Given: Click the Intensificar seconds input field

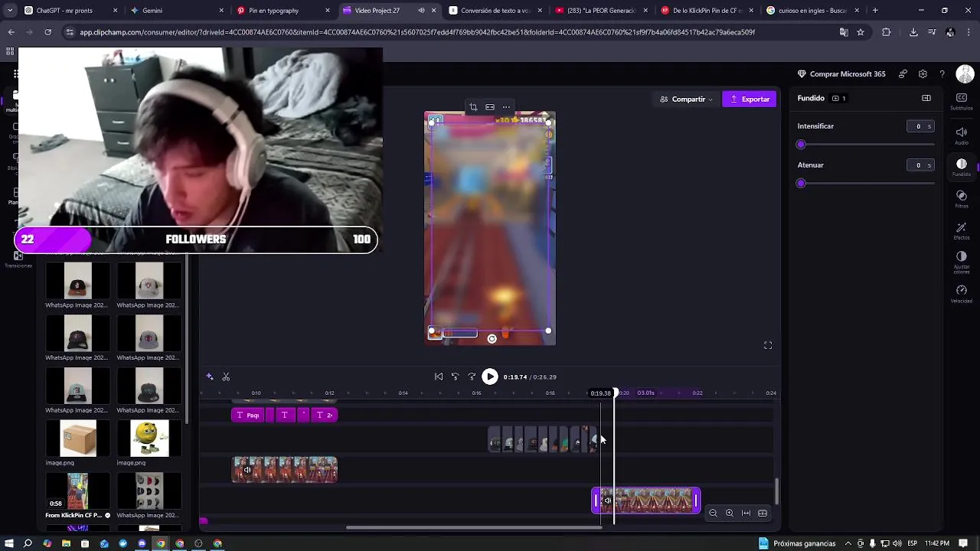Looking at the screenshot, I should click(920, 126).
